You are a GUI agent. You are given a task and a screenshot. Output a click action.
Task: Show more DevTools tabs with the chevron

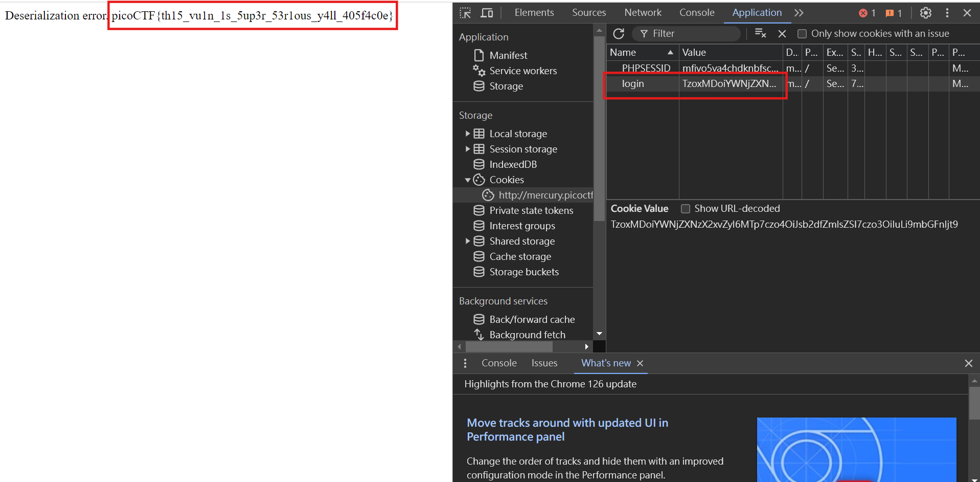point(799,13)
